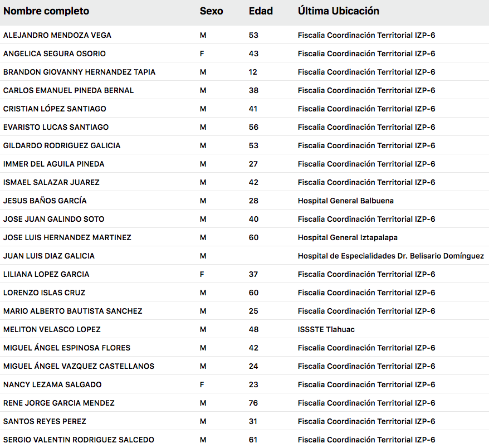The height and width of the screenshot is (448, 489).
Task: Click the "Nombre completo" column header
Action: [46, 11]
